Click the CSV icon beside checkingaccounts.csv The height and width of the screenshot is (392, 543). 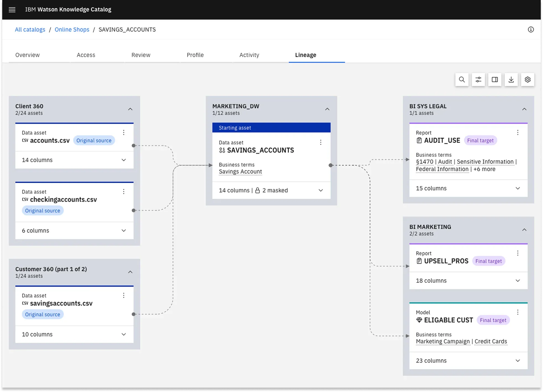coord(25,200)
